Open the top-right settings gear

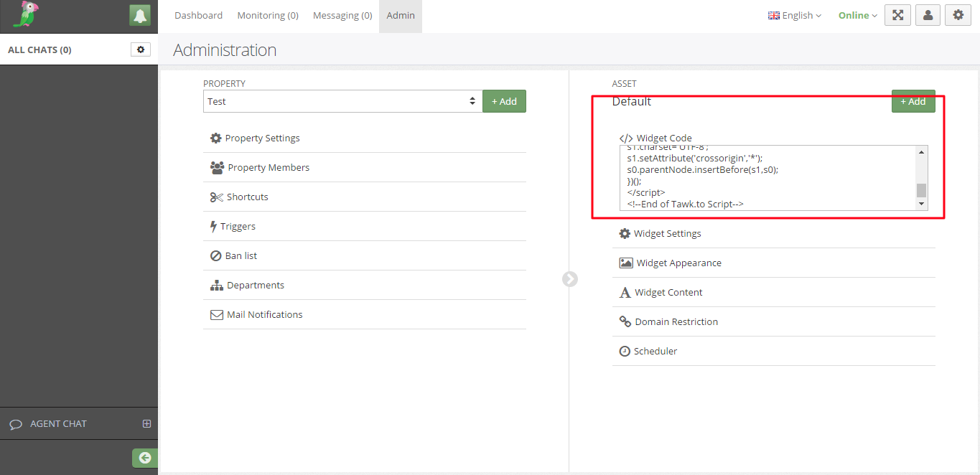point(958,15)
